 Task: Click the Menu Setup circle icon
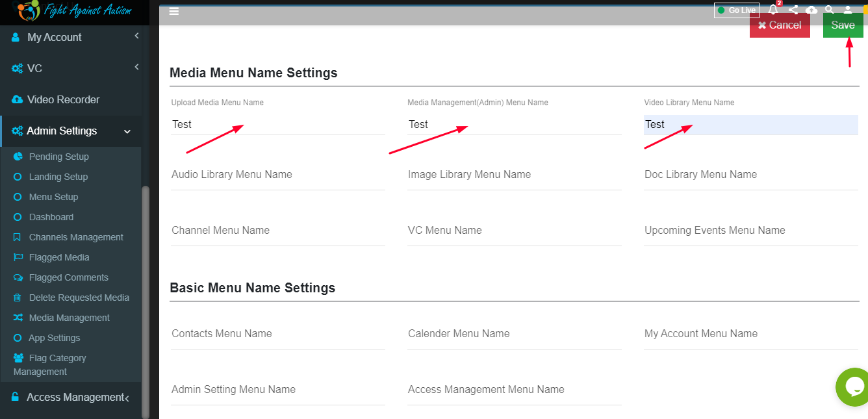tap(18, 197)
